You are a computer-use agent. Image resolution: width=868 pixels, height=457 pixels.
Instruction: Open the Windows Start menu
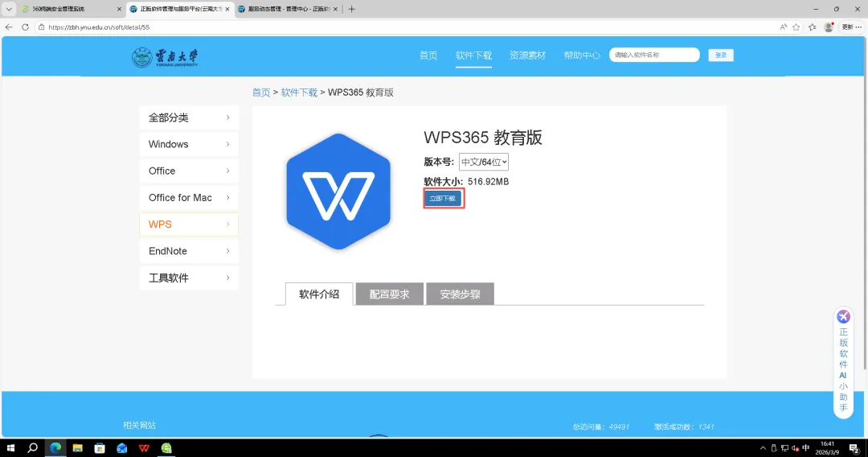click(10, 448)
